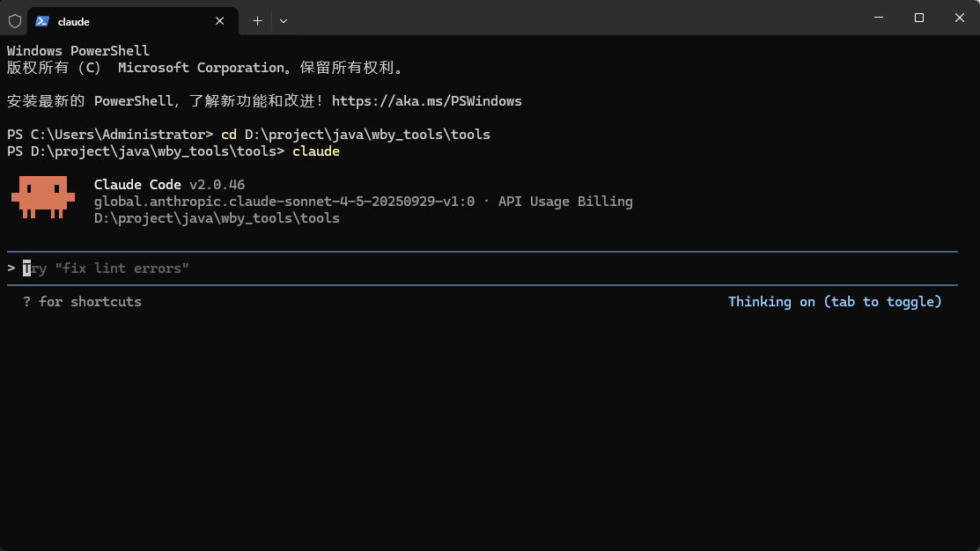Click the claude-sonnet-4-5 model name text
Viewport: 980px width, 551px height.
(x=284, y=202)
